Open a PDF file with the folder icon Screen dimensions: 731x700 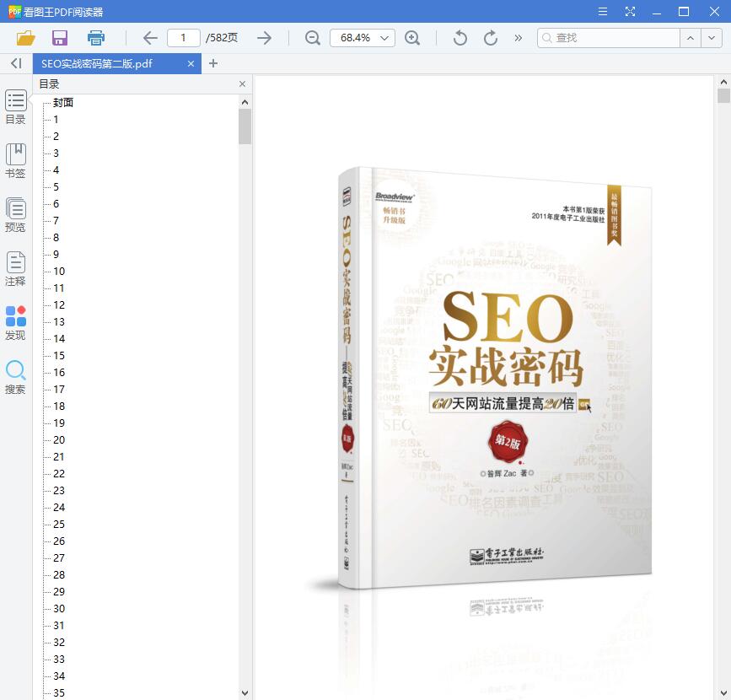[x=24, y=37]
